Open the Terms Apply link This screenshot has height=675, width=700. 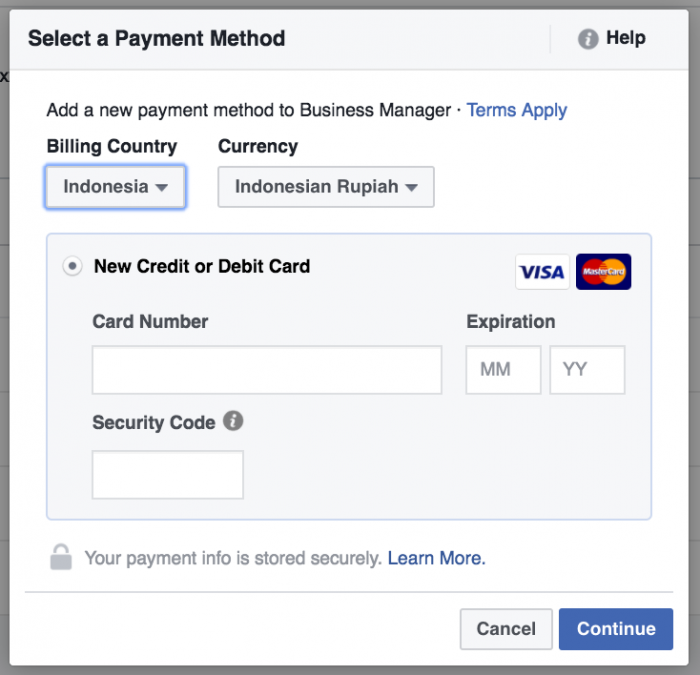click(517, 110)
